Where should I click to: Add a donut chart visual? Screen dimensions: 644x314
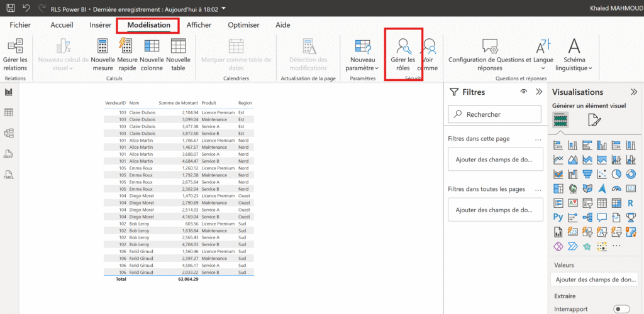[x=631, y=174]
